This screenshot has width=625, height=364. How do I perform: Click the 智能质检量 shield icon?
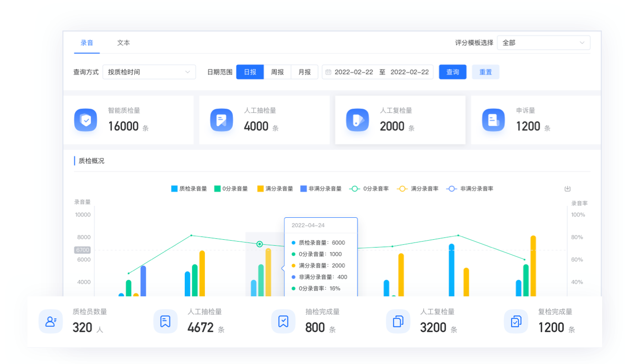click(x=86, y=120)
